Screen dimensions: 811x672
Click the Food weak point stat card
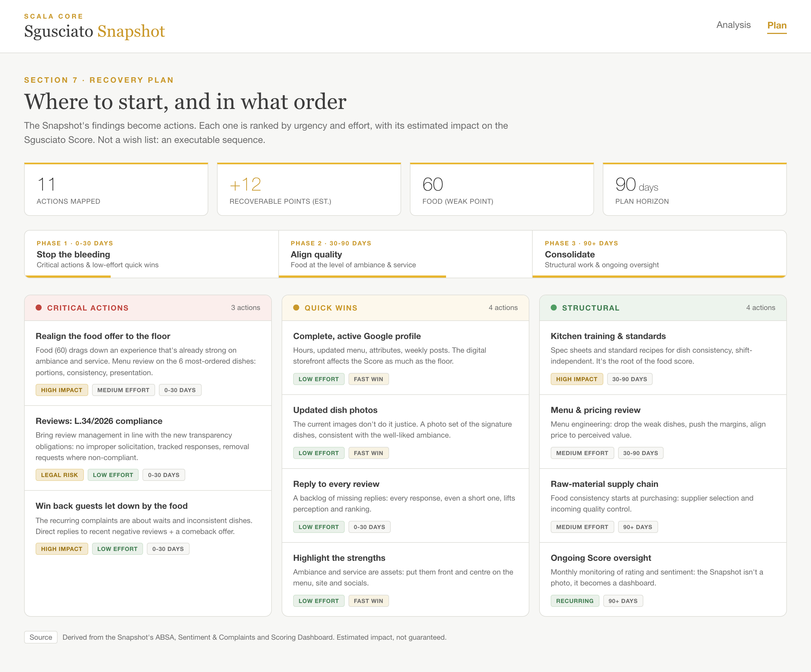point(502,189)
